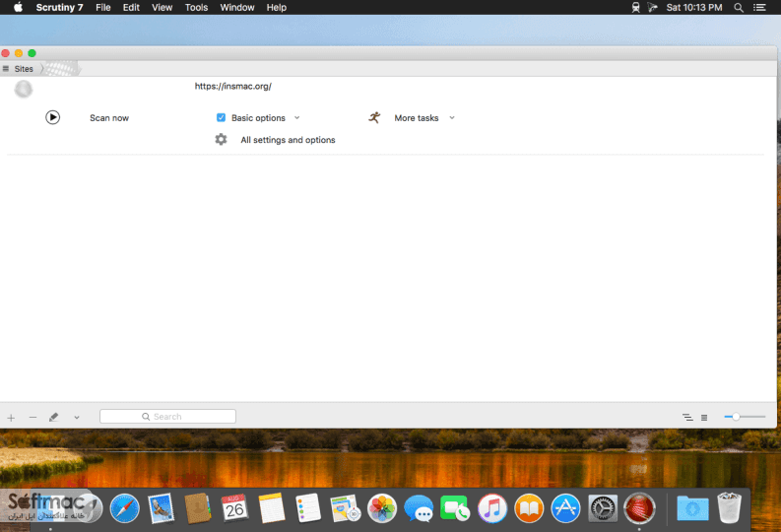Open the File menu
Image resolution: width=781 pixels, height=532 pixels.
click(x=103, y=8)
